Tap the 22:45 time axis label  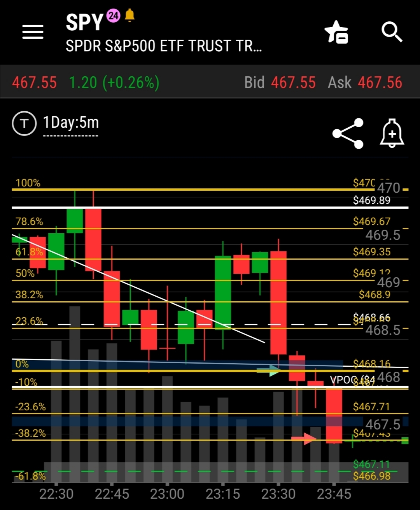point(112,494)
